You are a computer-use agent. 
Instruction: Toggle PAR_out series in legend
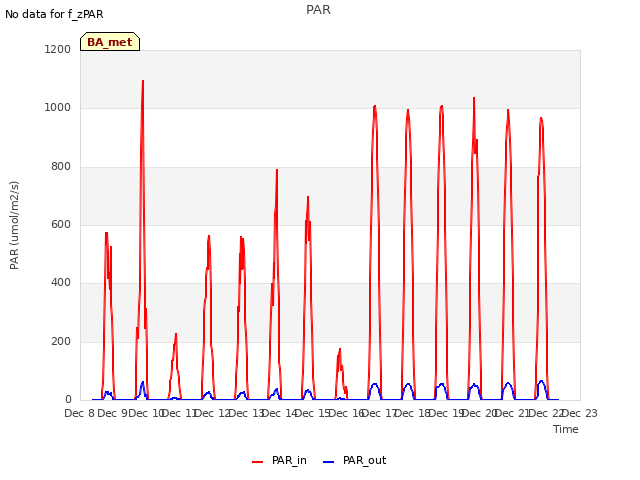354,460
